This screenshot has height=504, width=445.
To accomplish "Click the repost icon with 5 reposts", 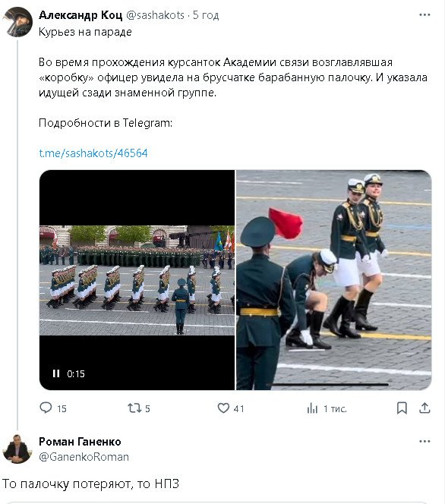I will point(134,408).
